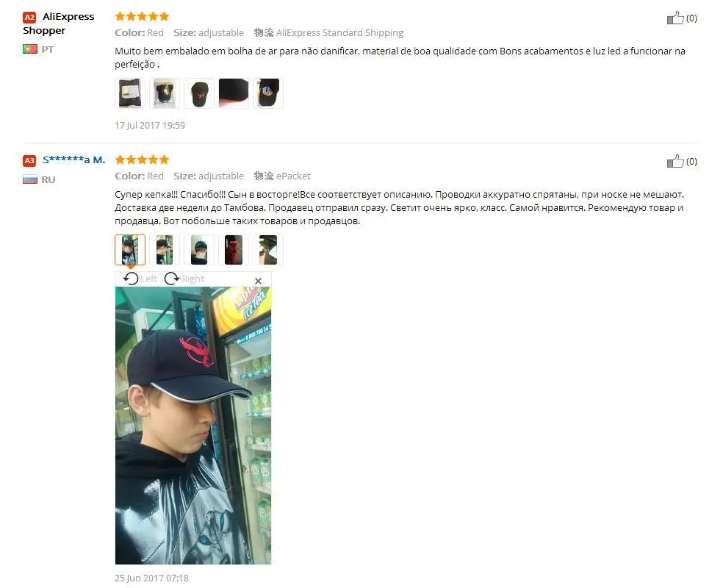Click the Russia flag icon
The width and height of the screenshot is (723, 588).
pyautogui.click(x=30, y=179)
